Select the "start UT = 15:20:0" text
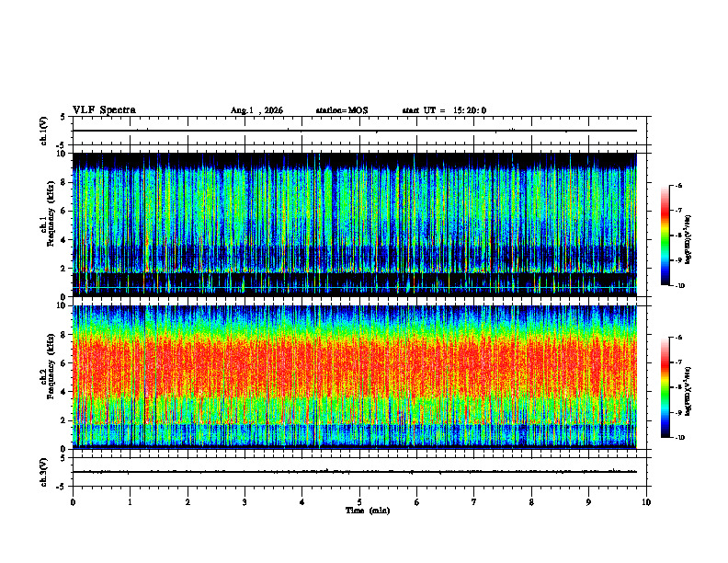 444,110
